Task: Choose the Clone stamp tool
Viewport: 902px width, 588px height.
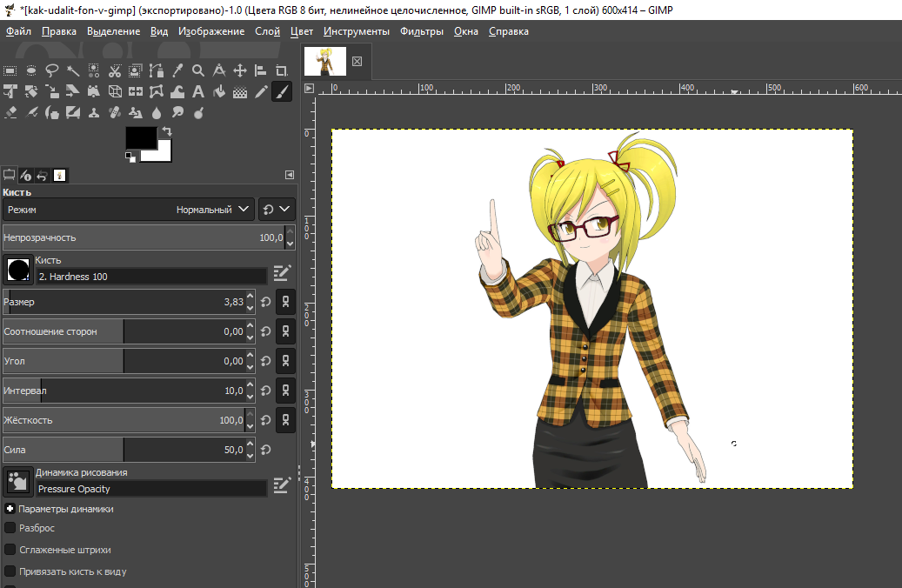Action: point(94,113)
